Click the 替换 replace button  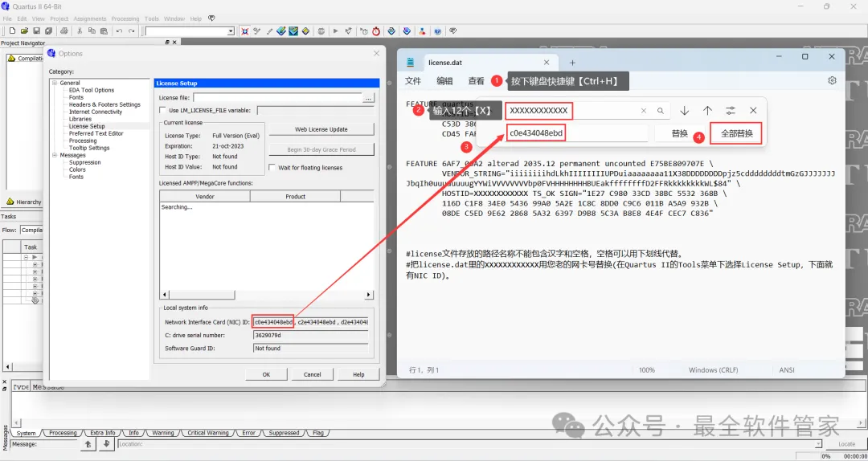pos(680,133)
